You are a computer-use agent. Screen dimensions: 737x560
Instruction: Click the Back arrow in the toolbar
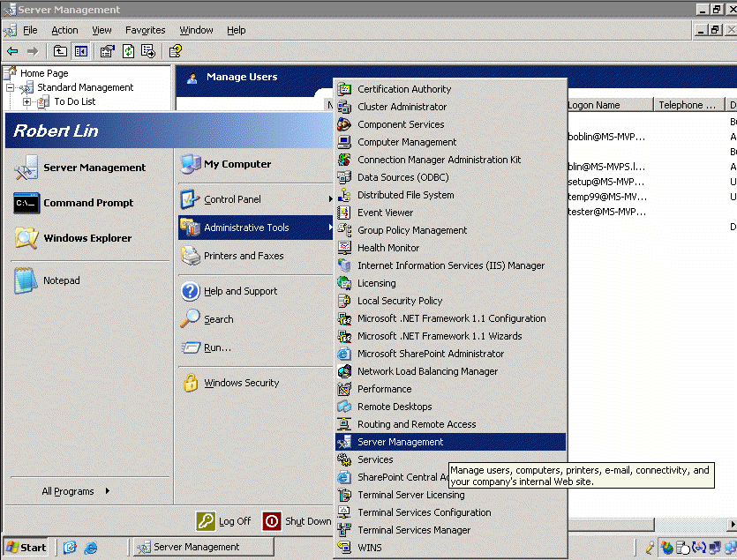point(12,51)
